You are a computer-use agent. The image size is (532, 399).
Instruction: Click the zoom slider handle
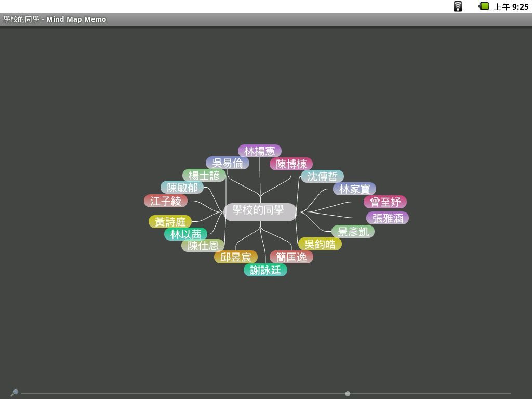348,394
